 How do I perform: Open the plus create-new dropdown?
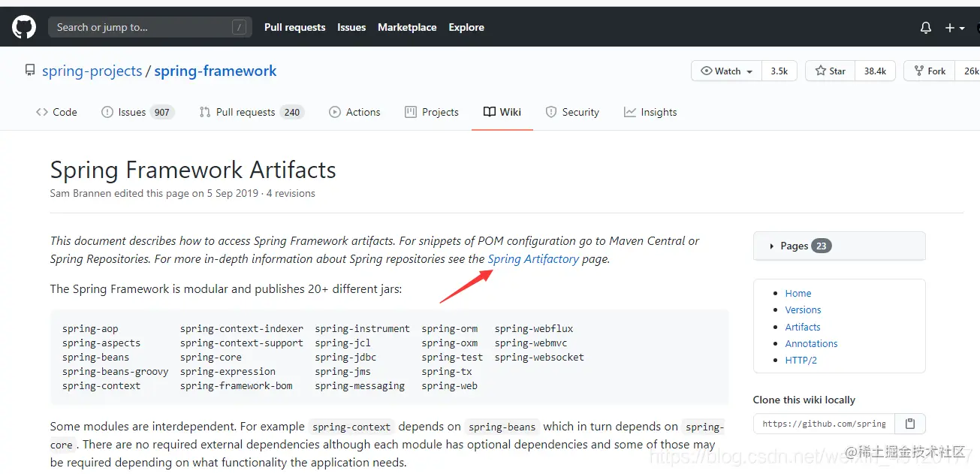click(954, 28)
